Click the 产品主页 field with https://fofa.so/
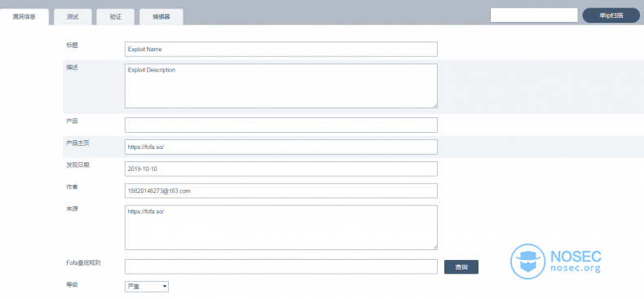Viewport: 644px width, 299px height. coord(281,147)
